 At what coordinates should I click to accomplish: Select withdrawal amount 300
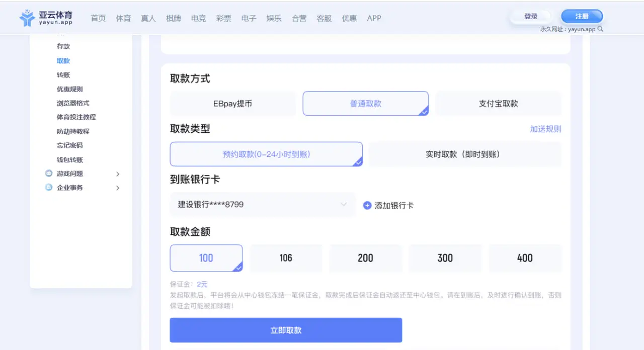click(x=445, y=258)
